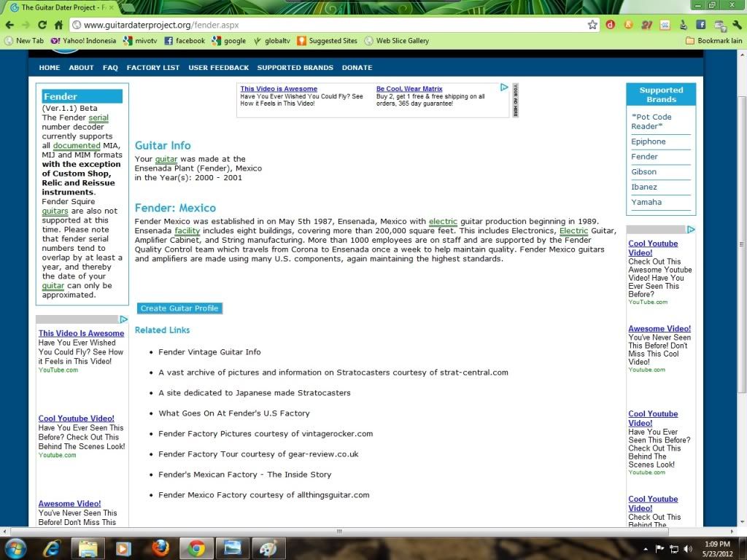Open the Facebook extension in the toolbar

pyautogui.click(x=701, y=25)
